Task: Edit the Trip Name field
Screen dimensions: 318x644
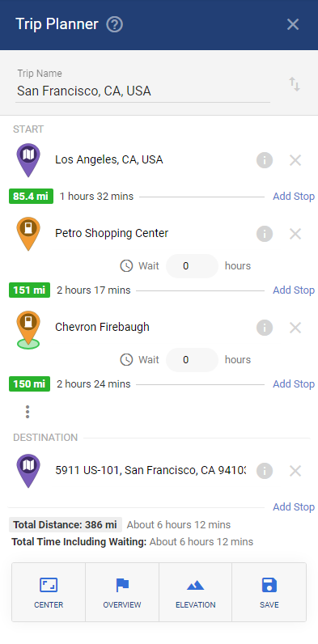Action: [142, 85]
